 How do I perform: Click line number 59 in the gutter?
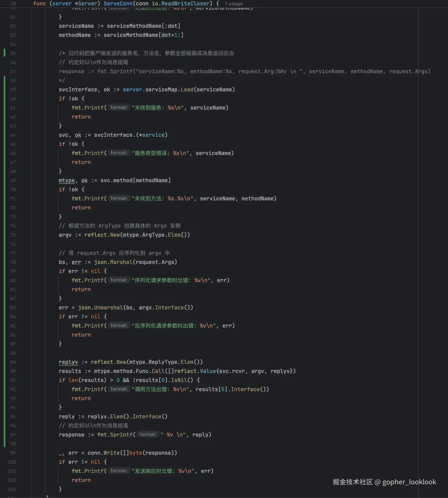point(13,90)
